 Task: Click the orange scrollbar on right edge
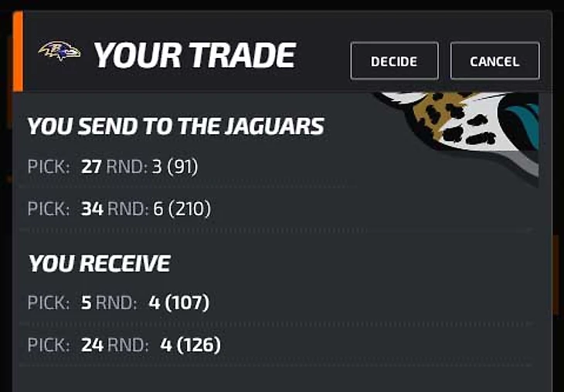[x=556, y=275]
